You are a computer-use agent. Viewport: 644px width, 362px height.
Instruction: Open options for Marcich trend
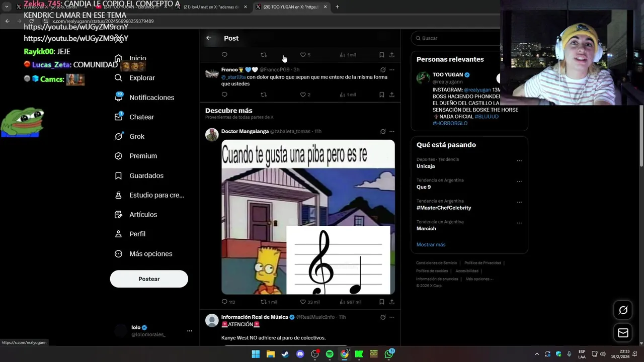[x=519, y=223]
